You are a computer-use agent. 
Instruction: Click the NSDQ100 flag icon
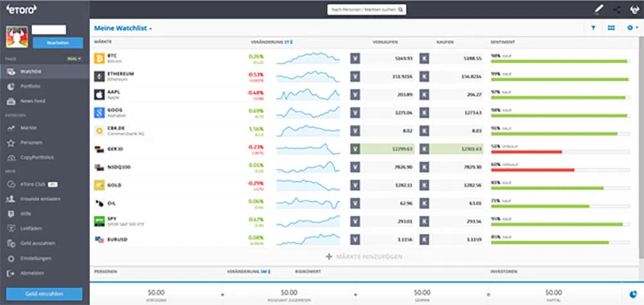(99, 167)
